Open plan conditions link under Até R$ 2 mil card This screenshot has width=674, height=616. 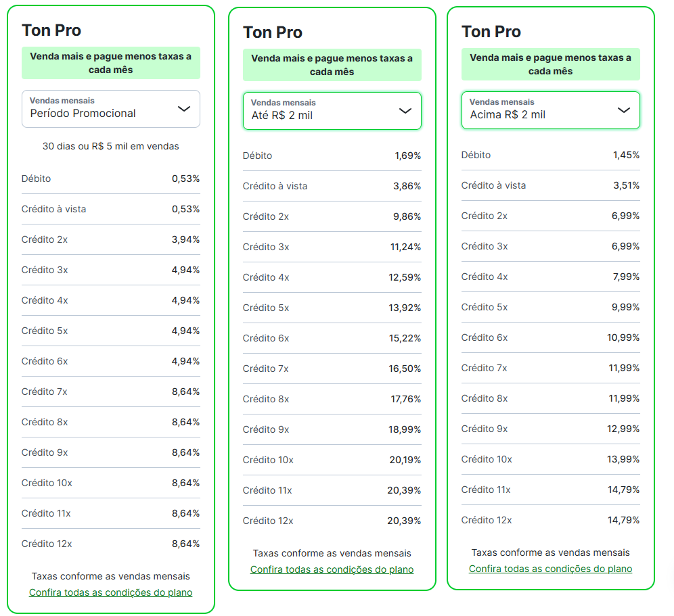click(332, 569)
